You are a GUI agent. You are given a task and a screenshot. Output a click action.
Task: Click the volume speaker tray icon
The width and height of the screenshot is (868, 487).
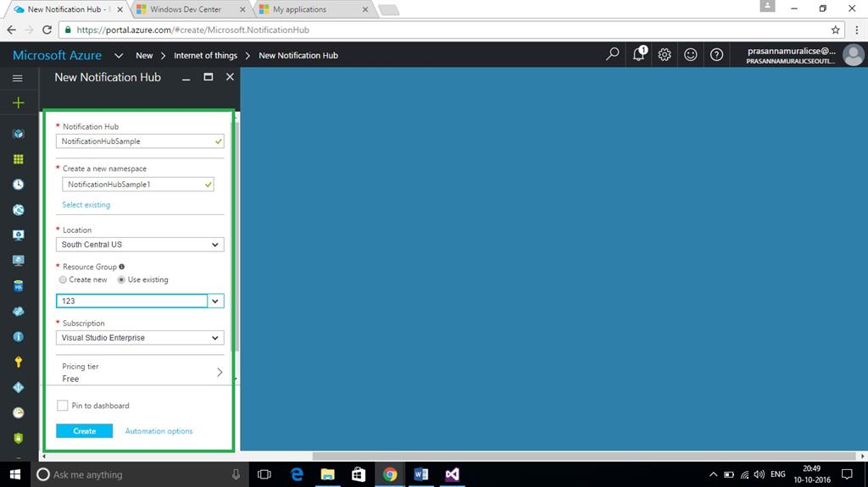click(759, 474)
